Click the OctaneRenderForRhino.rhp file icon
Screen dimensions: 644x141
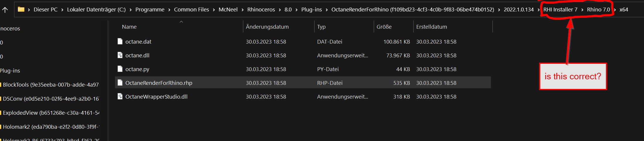coord(120,83)
